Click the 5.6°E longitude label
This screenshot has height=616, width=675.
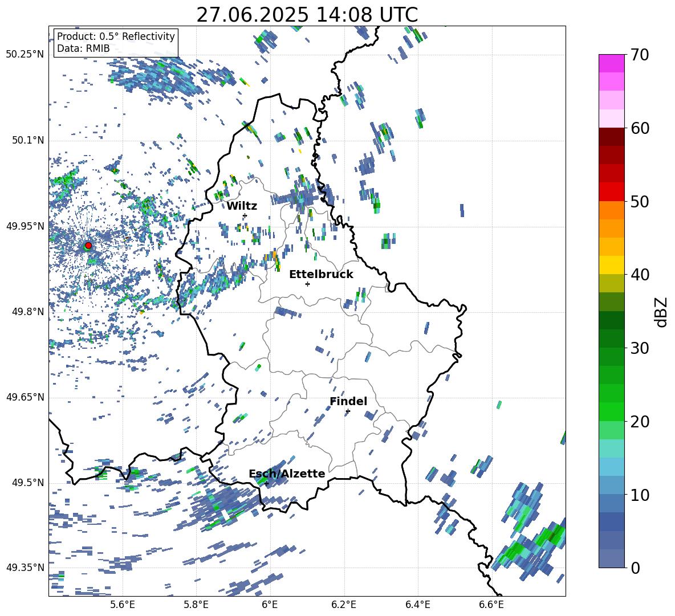click(x=123, y=605)
